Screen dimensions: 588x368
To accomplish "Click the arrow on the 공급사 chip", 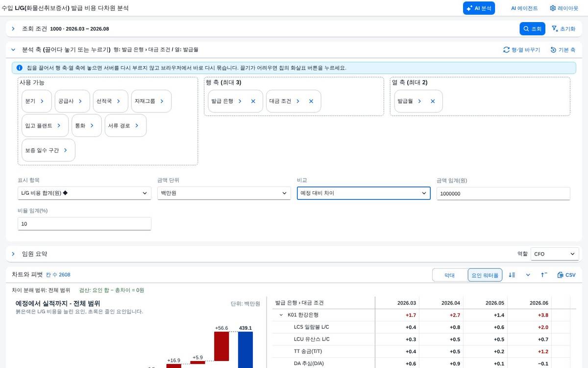I will tap(80, 101).
